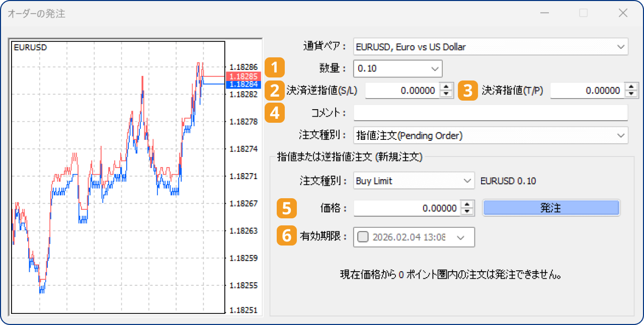Click the EURUSD label on the chart
Screen dimensions: 644x325
pyautogui.click(x=30, y=47)
